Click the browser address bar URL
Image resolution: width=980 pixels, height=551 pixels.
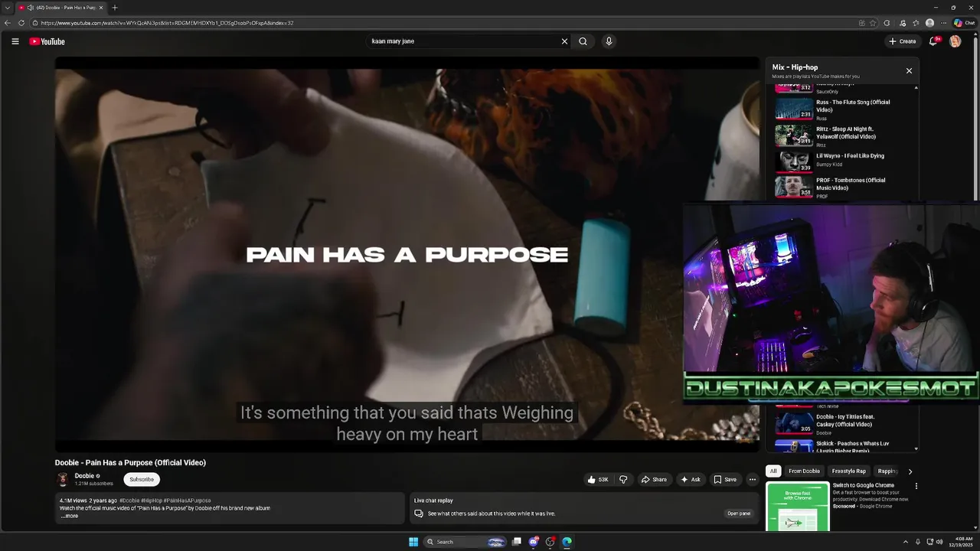[x=167, y=23]
